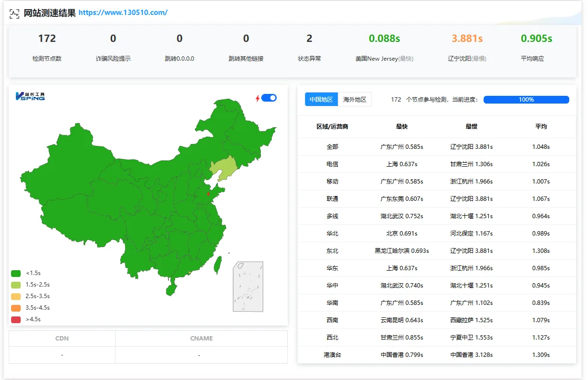Select the 全部 row label
This screenshot has height=380, width=588.
(332, 147)
